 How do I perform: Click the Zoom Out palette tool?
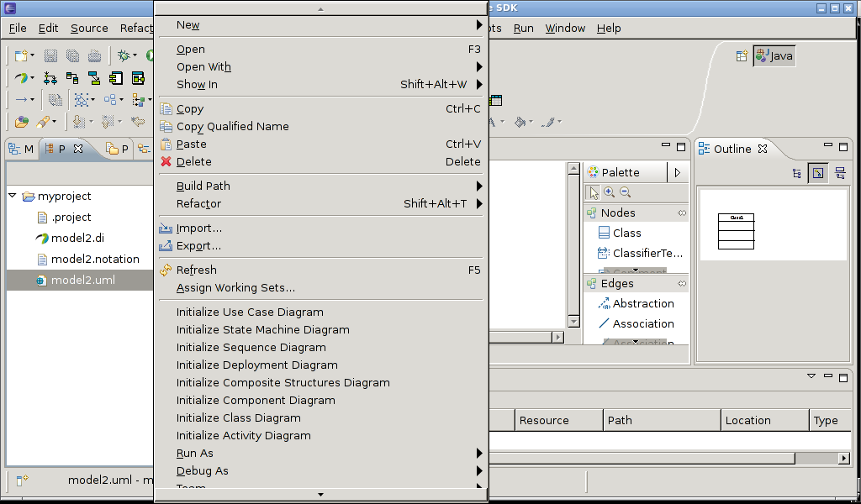[625, 192]
